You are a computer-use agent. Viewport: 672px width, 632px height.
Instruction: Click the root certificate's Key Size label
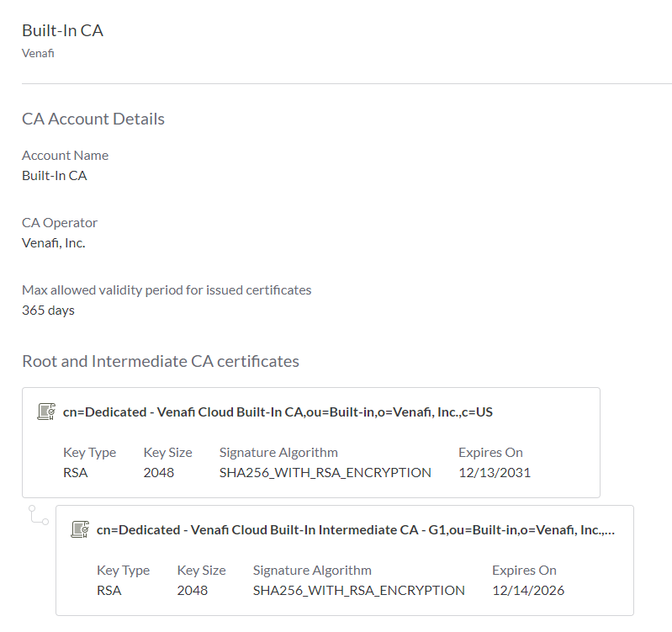pos(167,453)
